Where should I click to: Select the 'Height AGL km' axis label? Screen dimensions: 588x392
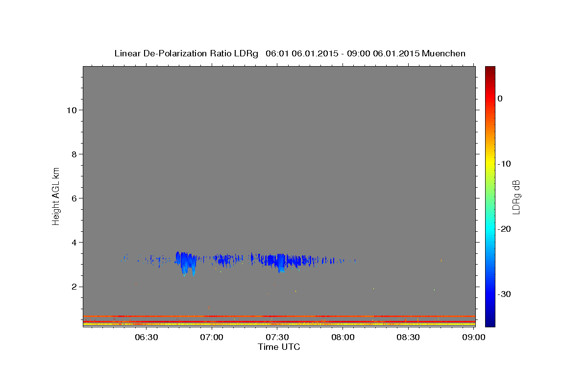click(56, 196)
